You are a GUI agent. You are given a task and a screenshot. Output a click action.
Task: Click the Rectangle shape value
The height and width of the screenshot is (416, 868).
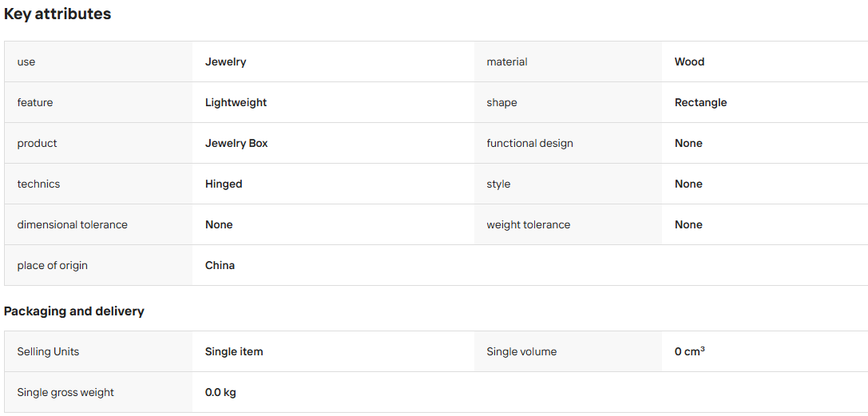coord(701,102)
